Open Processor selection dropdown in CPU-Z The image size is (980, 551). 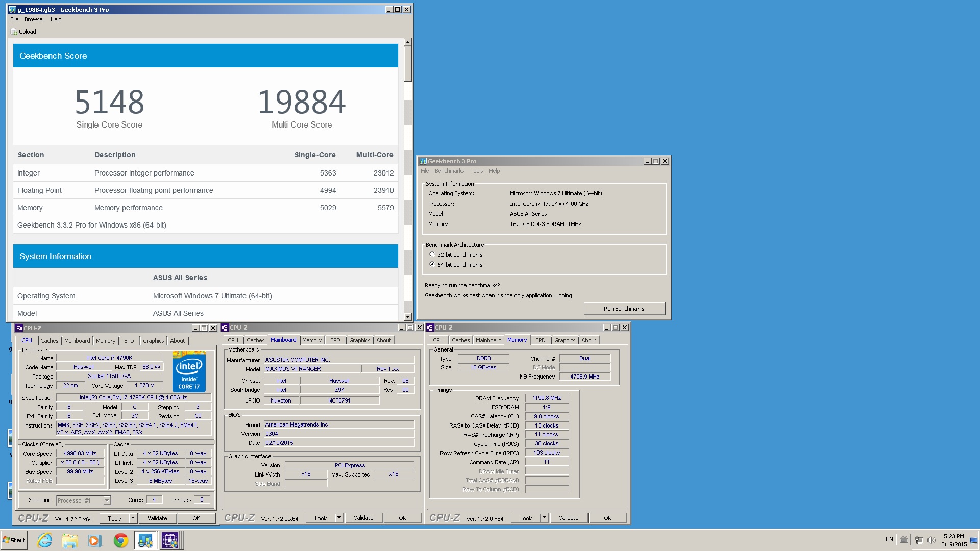(x=107, y=500)
